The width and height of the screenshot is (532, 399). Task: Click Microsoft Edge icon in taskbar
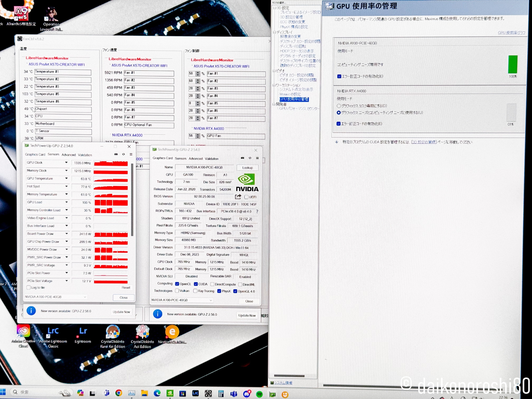pos(157,393)
